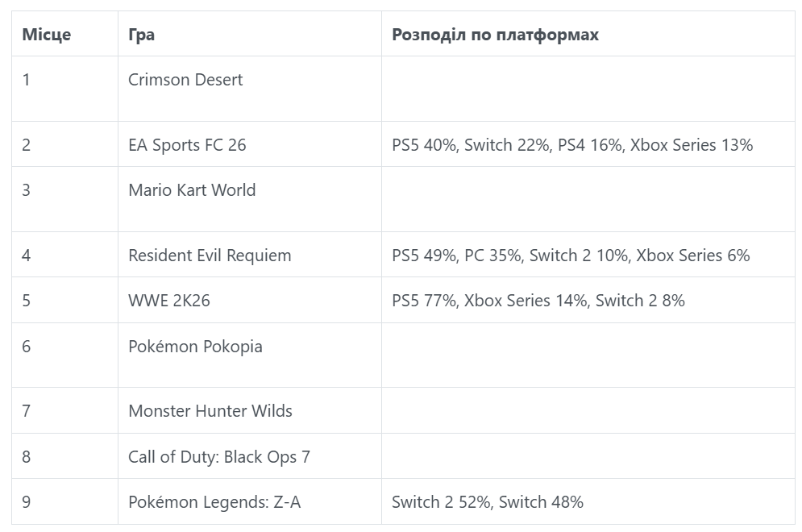Click platform split starting PS5 49%
802x532 pixels.
pyautogui.click(x=588, y=255)
